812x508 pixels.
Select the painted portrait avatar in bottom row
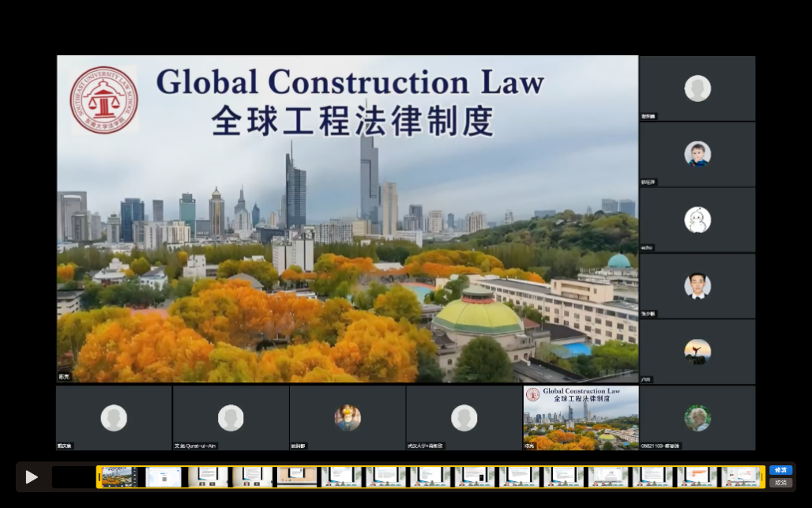348,418
